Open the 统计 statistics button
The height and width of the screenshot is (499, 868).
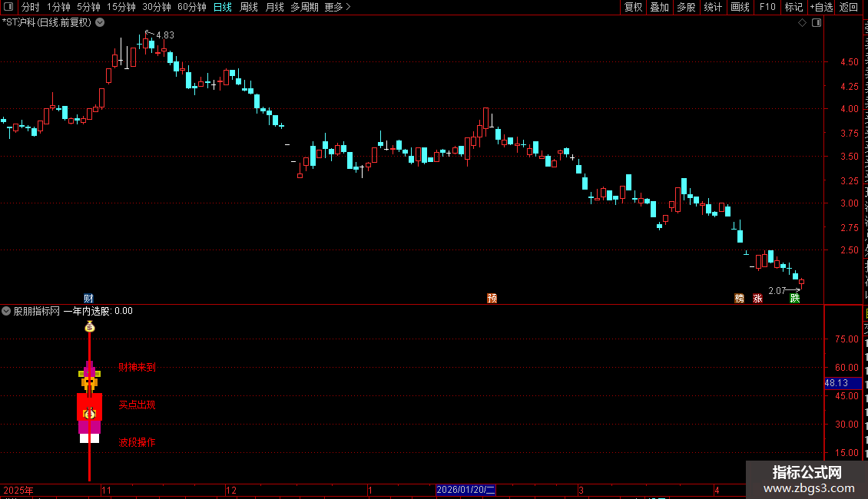click(x=712, y=7)
